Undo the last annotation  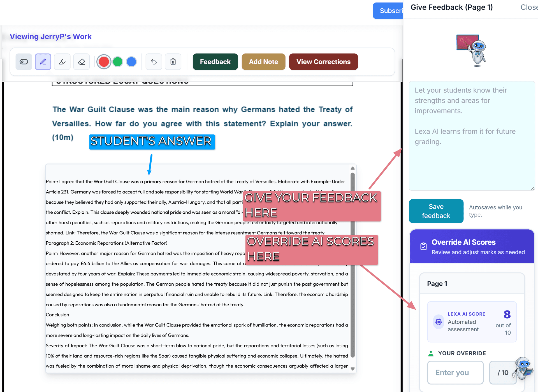click(x=154, y=62)
